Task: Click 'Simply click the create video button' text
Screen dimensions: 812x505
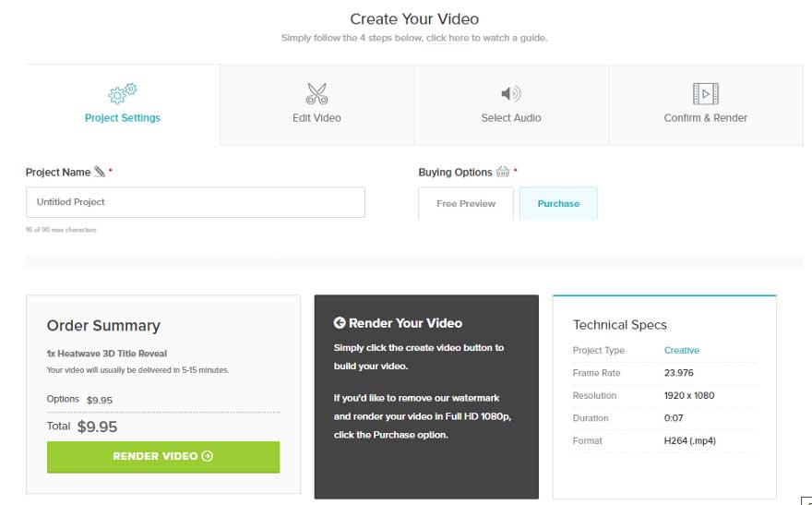Action: coord(418,348)
